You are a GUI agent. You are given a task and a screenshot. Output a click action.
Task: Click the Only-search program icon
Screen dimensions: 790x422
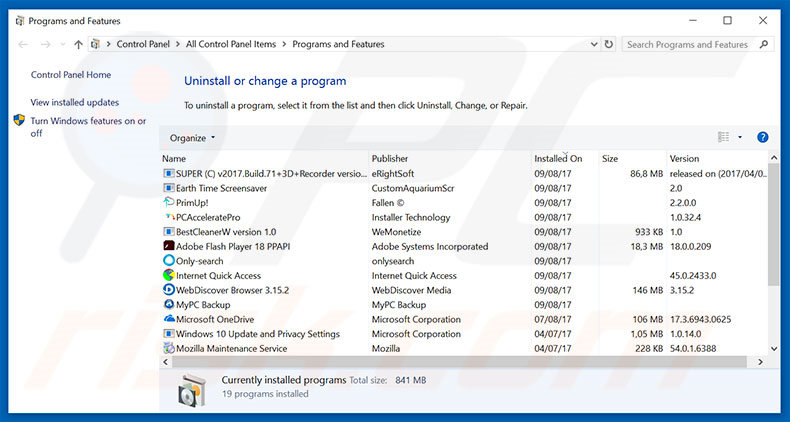tap(168, 261)
